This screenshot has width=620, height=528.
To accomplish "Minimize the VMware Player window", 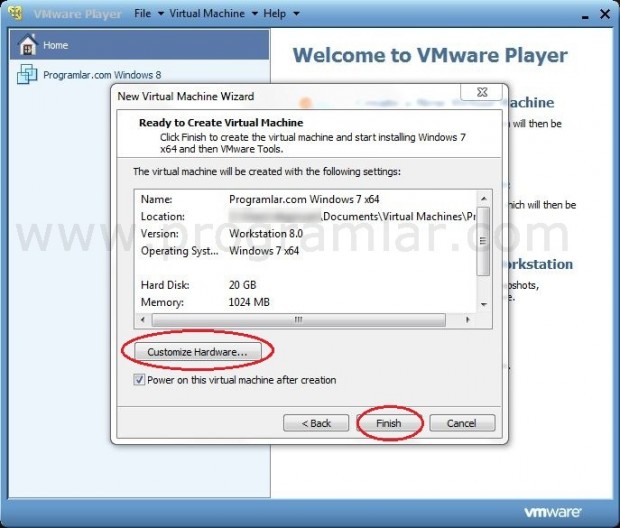I will point(586,15).
